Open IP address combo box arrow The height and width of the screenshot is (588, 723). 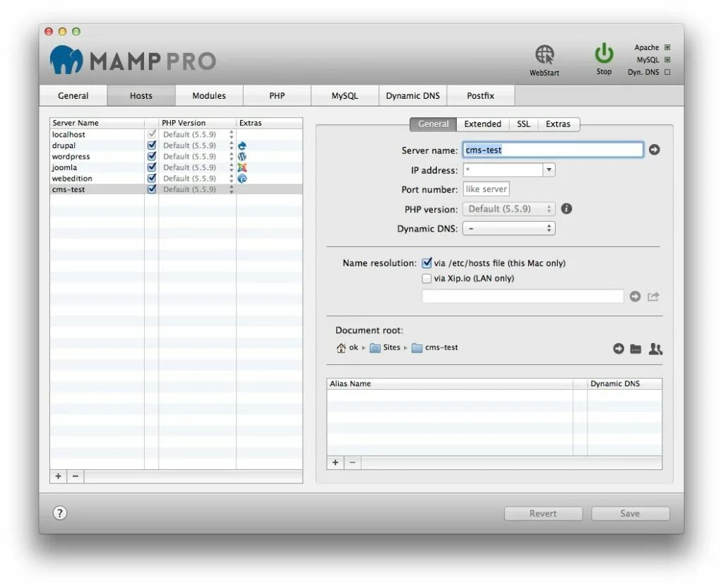tap(549, 170)
